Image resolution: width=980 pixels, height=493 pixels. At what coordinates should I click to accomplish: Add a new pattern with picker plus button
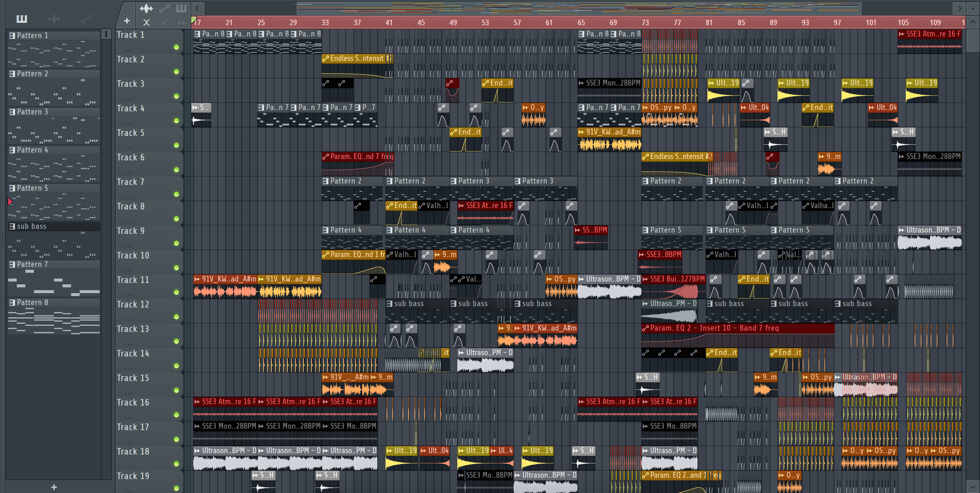tap(54, 487)
